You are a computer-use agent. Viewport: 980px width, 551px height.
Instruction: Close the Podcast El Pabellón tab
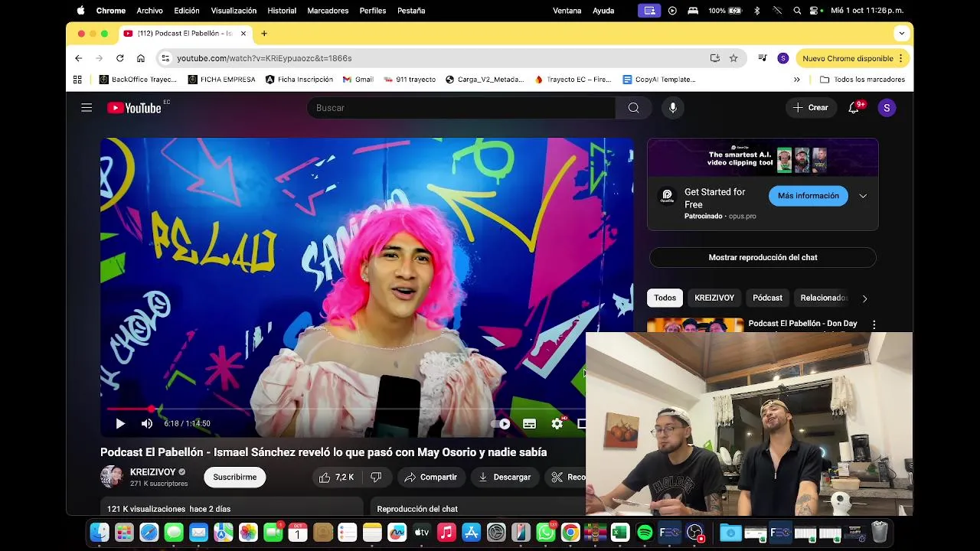[x=243, y=33]
